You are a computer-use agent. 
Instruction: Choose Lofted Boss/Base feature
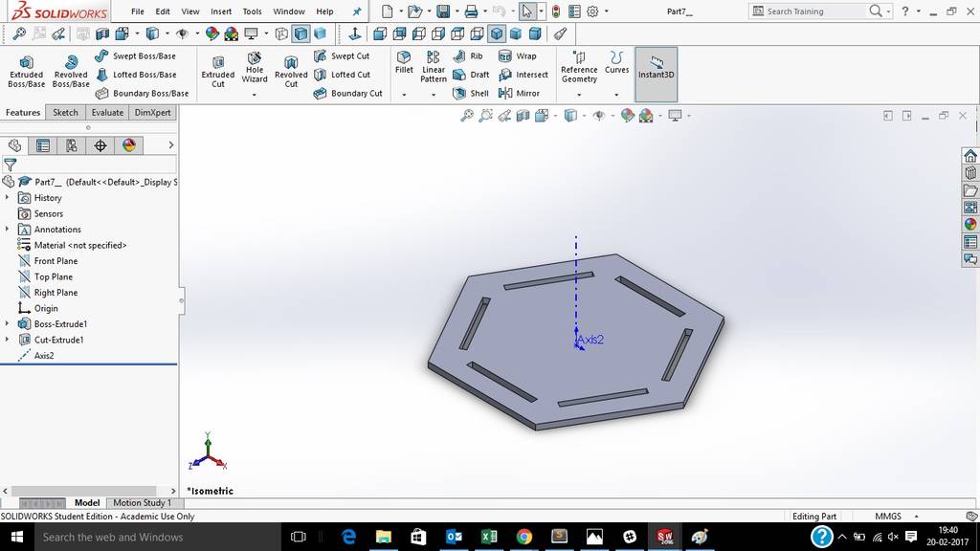136,75
